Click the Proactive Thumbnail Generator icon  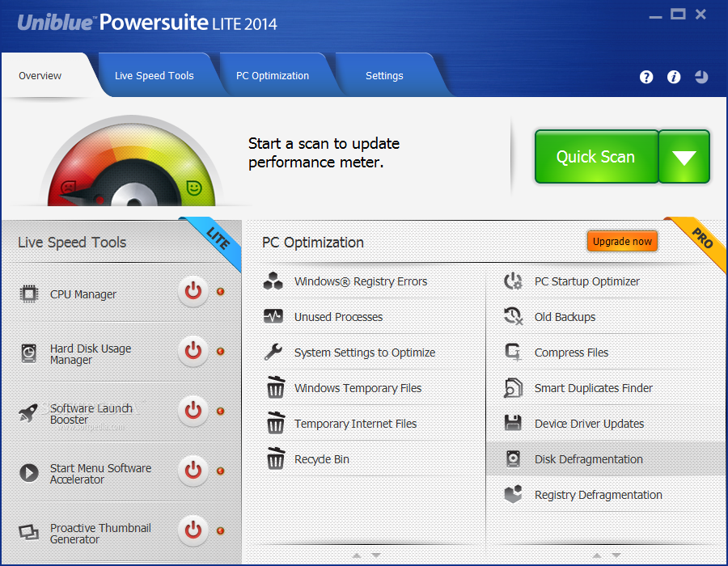click(x=29, y=532)
